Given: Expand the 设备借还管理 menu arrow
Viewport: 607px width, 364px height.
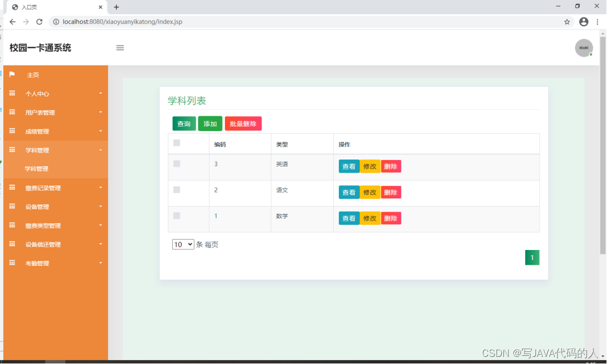Looking at the screenshot, I should click(100, 244).
